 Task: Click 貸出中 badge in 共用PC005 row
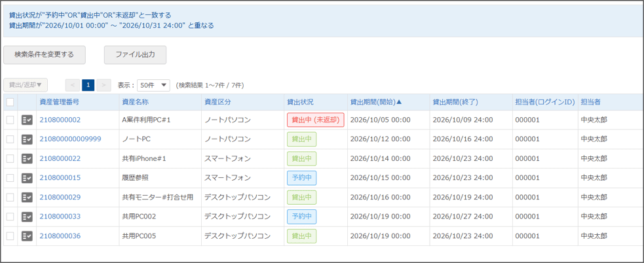click(301, 236)
